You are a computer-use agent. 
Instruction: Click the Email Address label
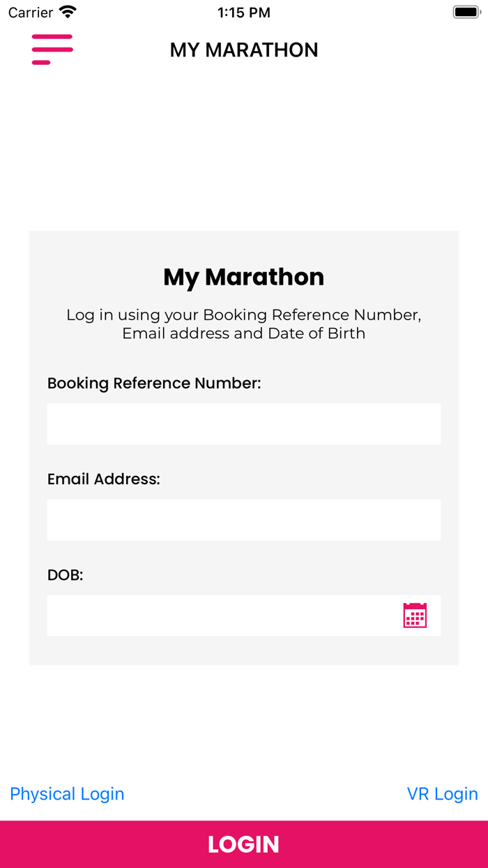103,479
